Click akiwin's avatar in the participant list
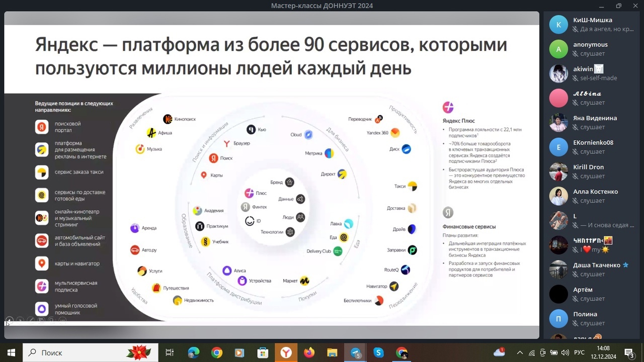This screenshot has height=362, width=644. coord(558,73)
